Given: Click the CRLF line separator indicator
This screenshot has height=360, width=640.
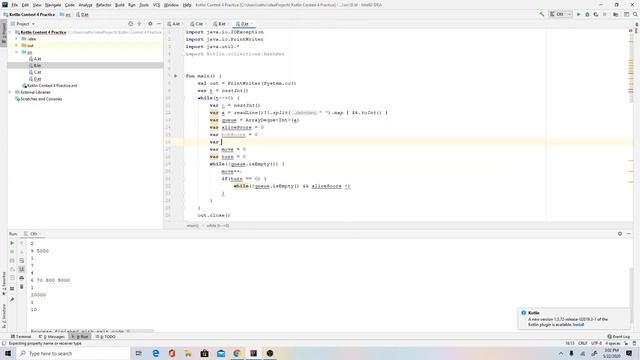Looking at the screenshot, I should click(x=582, y=343).
